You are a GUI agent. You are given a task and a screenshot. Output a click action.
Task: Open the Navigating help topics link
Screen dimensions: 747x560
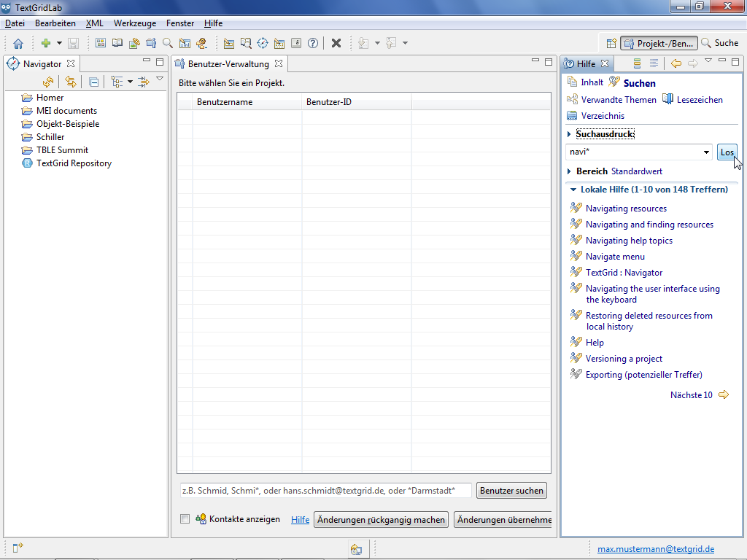coord(629,241)
